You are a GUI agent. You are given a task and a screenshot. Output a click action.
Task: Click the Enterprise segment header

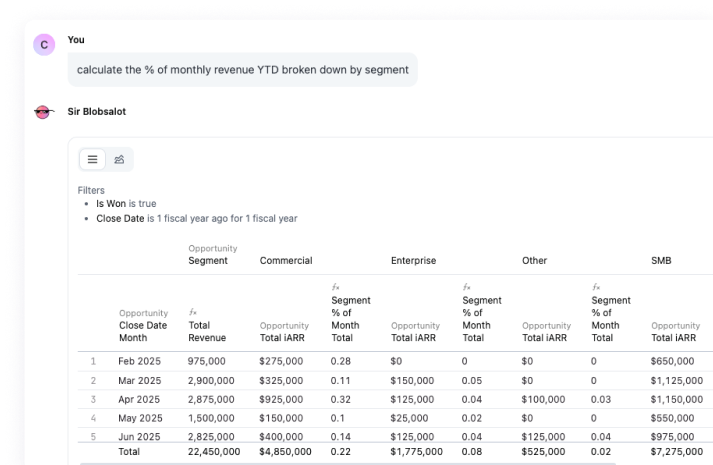413,261
